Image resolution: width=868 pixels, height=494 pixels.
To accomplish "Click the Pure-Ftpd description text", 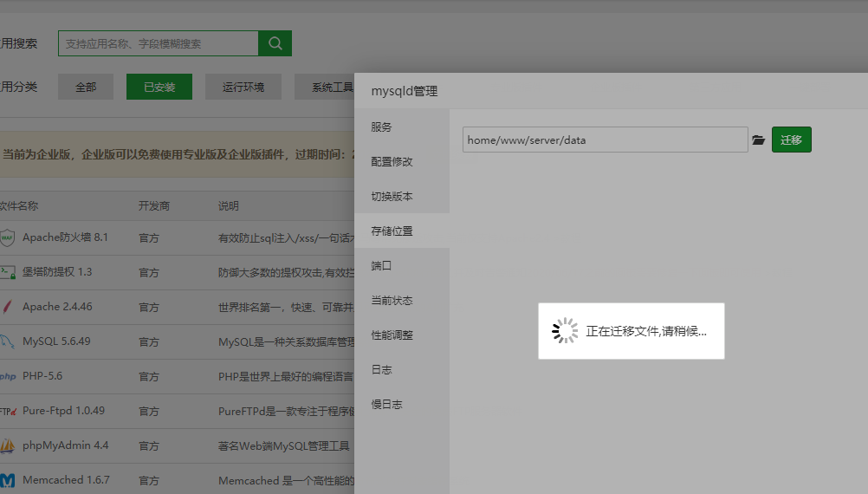I will [x=286, y=412].
